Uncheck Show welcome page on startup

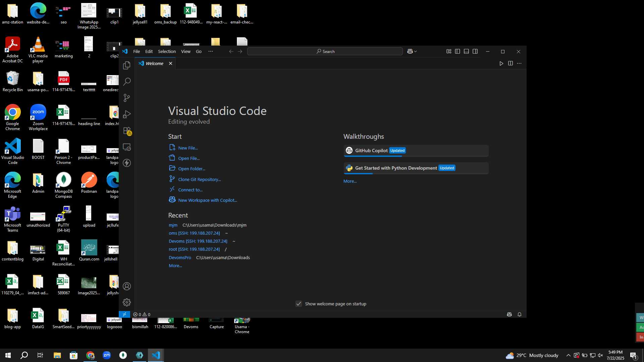(299, 304)
